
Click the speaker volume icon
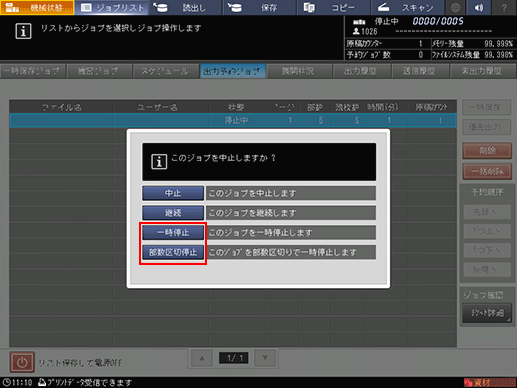click(x=479, y=7)
